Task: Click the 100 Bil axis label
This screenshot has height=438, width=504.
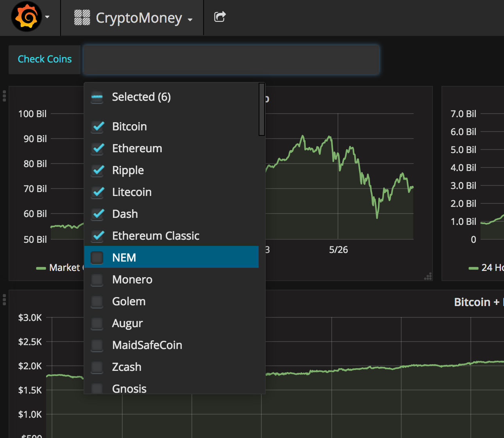Action: tap(32, 114)
